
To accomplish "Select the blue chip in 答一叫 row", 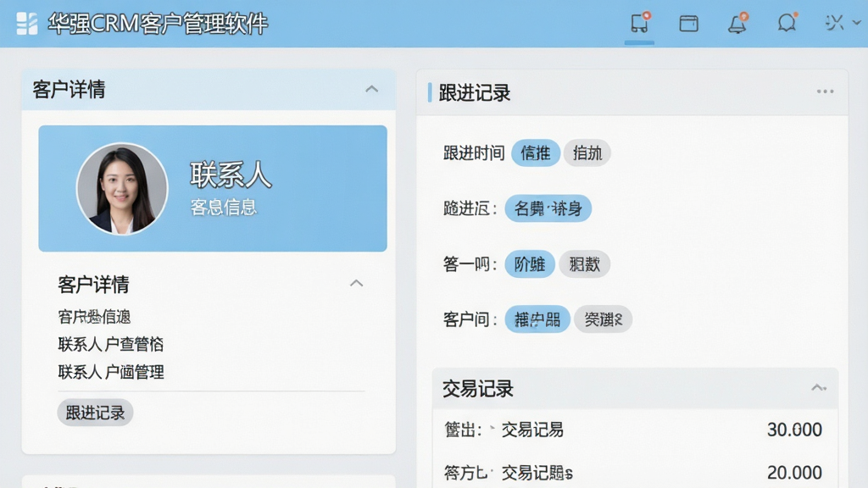I will (530, 264).
